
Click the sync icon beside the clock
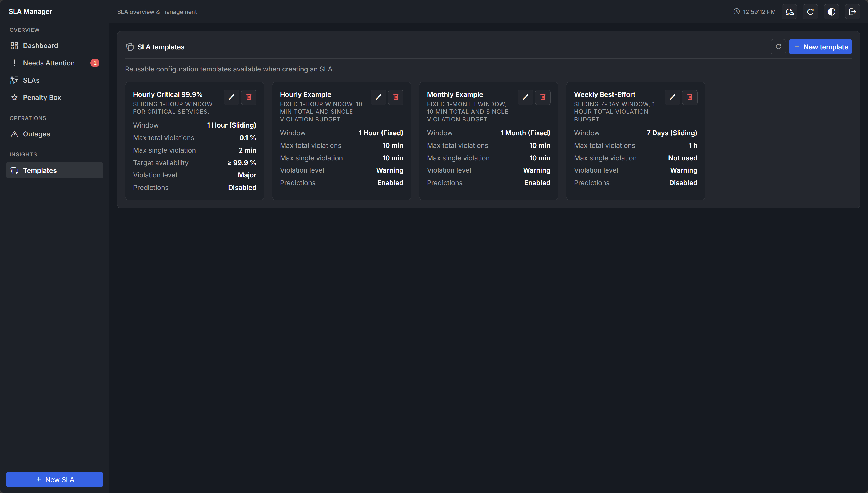pos(790,12)
